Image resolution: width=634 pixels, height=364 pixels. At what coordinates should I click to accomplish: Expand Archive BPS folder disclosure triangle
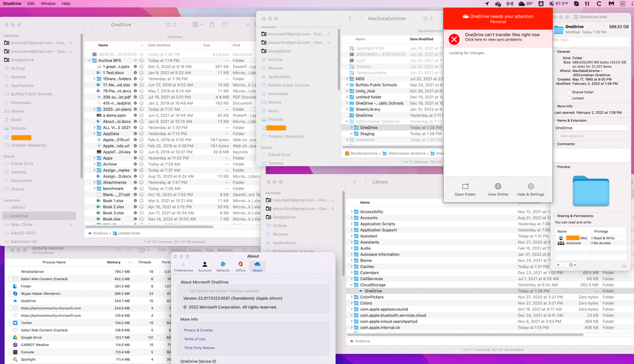tap(90, 61)
